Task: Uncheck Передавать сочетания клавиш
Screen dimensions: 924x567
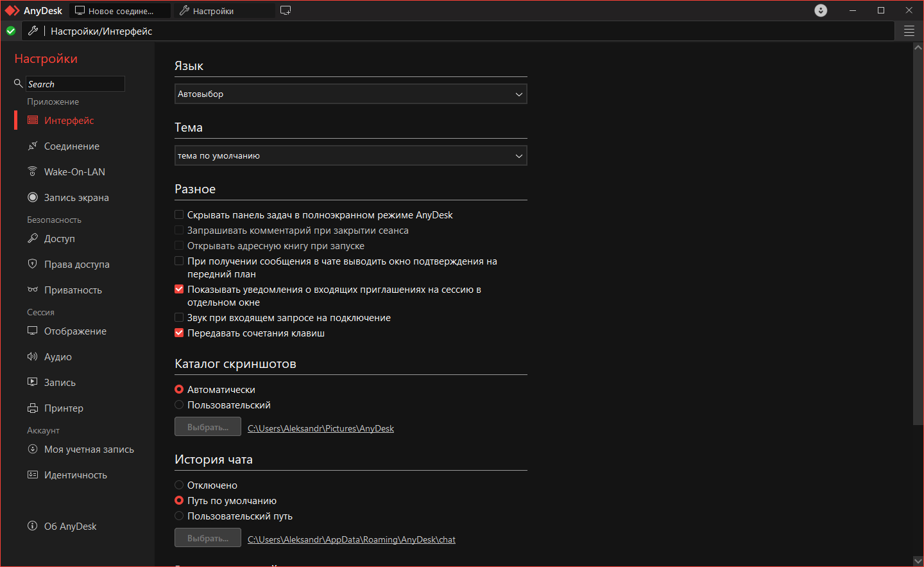Action: pyautogui.click(x=179, y=333)
